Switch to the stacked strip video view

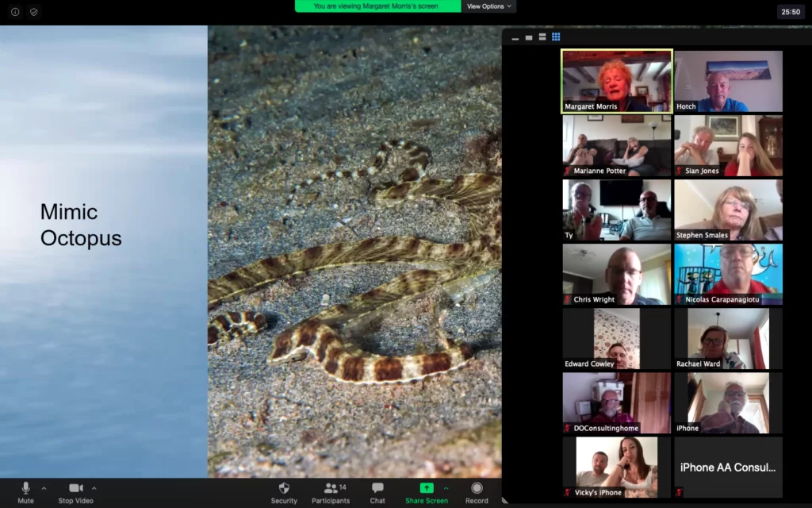[542, 37]
